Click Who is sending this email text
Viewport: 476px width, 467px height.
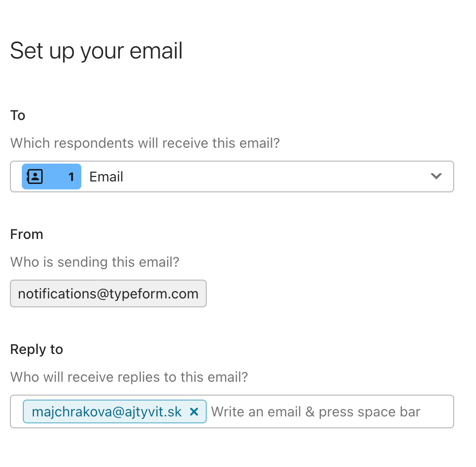(95, 262)
